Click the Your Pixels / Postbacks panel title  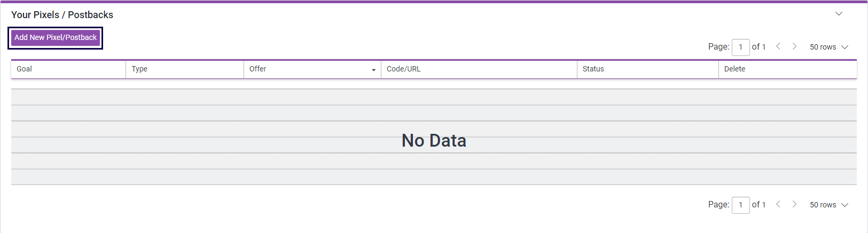[62, 15]
